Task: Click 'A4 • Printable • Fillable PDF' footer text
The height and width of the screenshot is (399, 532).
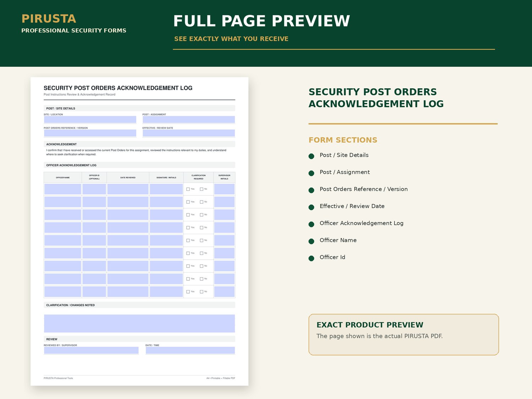Action: (x=221, y=378)
